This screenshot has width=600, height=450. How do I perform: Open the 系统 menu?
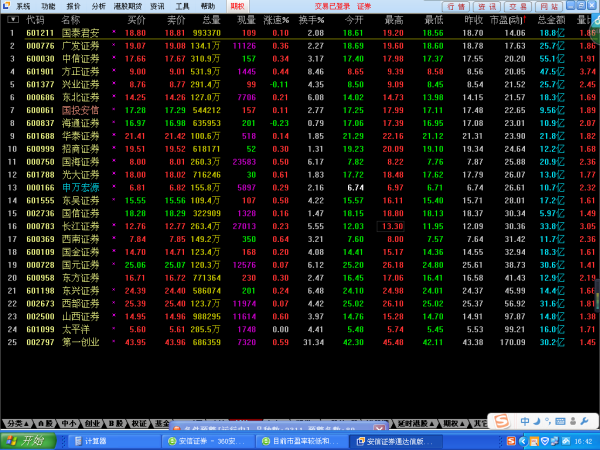pyautogui.click(x=23, y=6)
